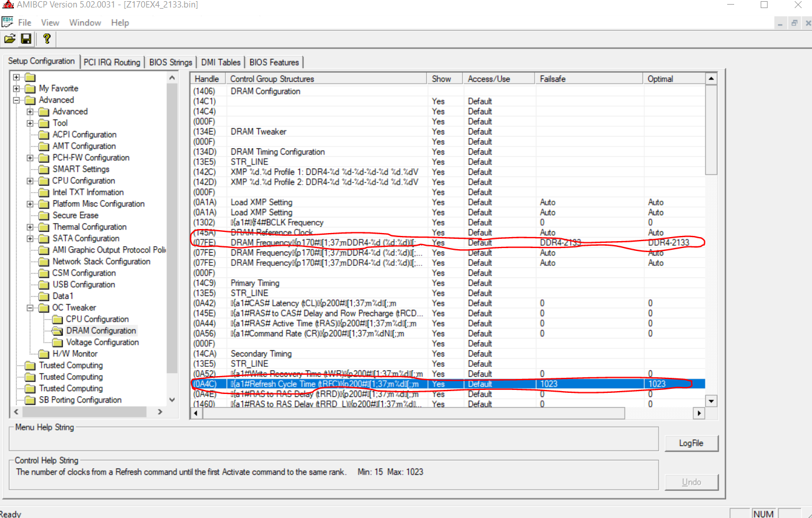Click the Optimal column header

point(674,79)
